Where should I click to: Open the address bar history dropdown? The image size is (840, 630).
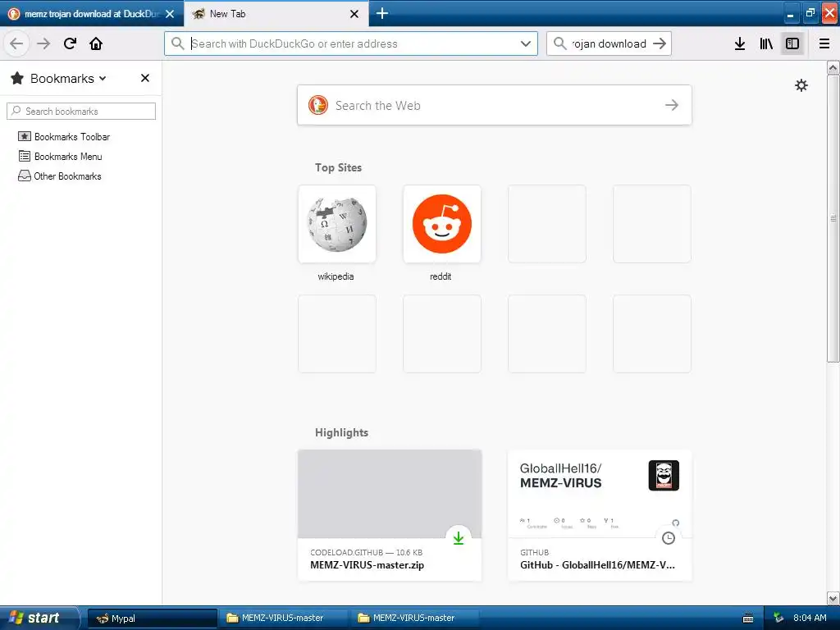526,43
